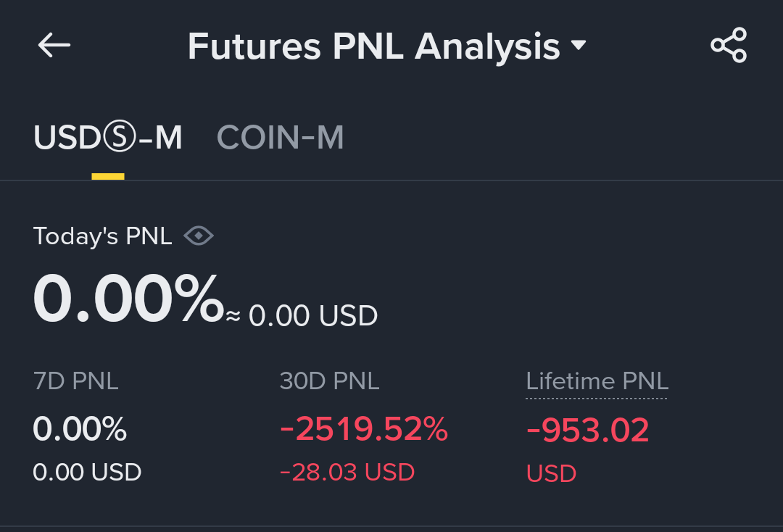Go back using the left arrow
Image resolution: width=783 pixels, height=532 pixels.
[54, 46]
